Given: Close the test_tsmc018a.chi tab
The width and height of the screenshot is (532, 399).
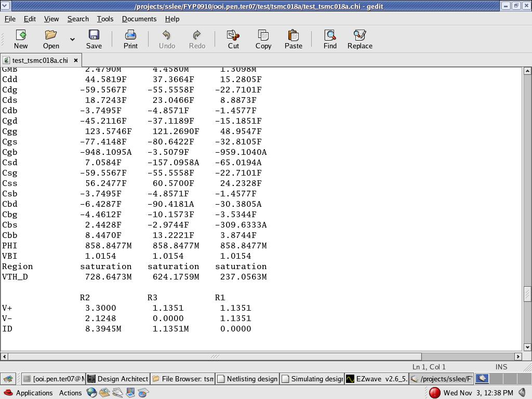Looking at the screenshot, I should coord(76,60).
